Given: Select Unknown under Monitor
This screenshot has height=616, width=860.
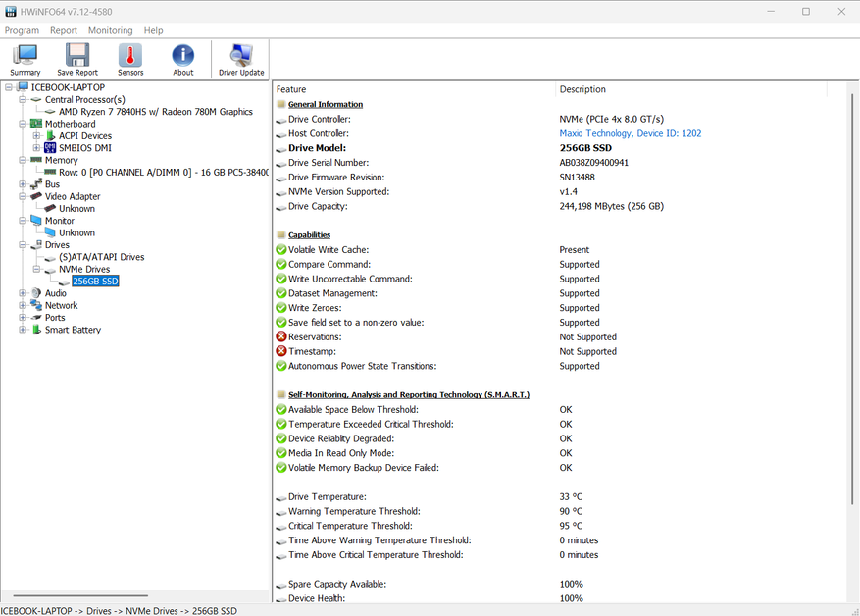Looking at the screenshot, I should click(76, 232).
